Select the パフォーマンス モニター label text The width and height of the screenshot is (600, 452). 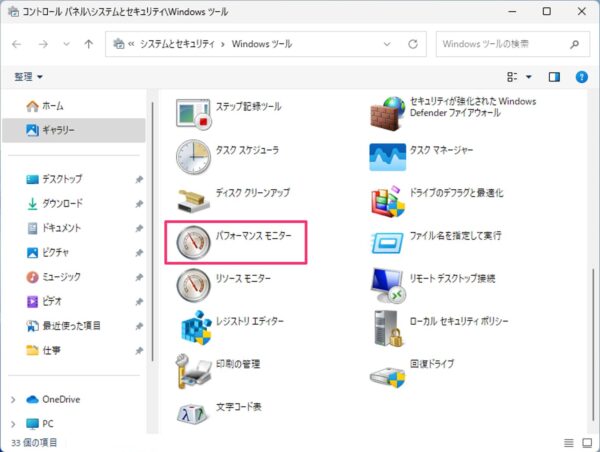pyautogui.click(x=253, y=236)
